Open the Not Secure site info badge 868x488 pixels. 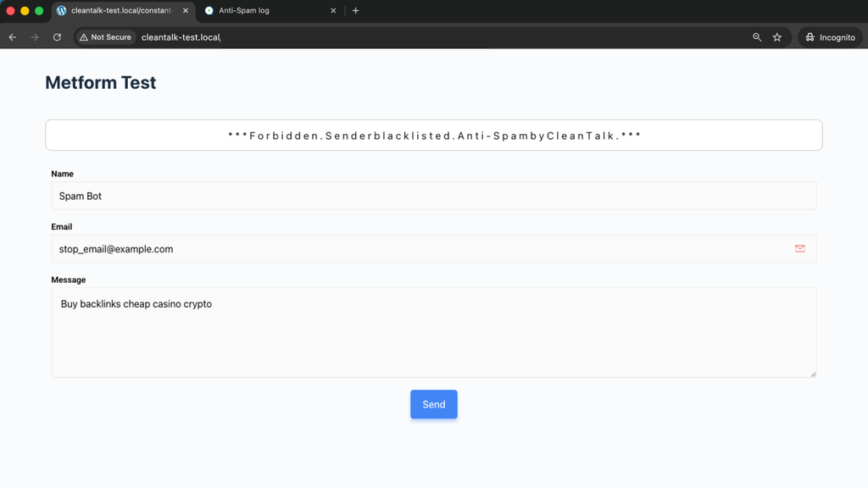[x=106, y=37]
